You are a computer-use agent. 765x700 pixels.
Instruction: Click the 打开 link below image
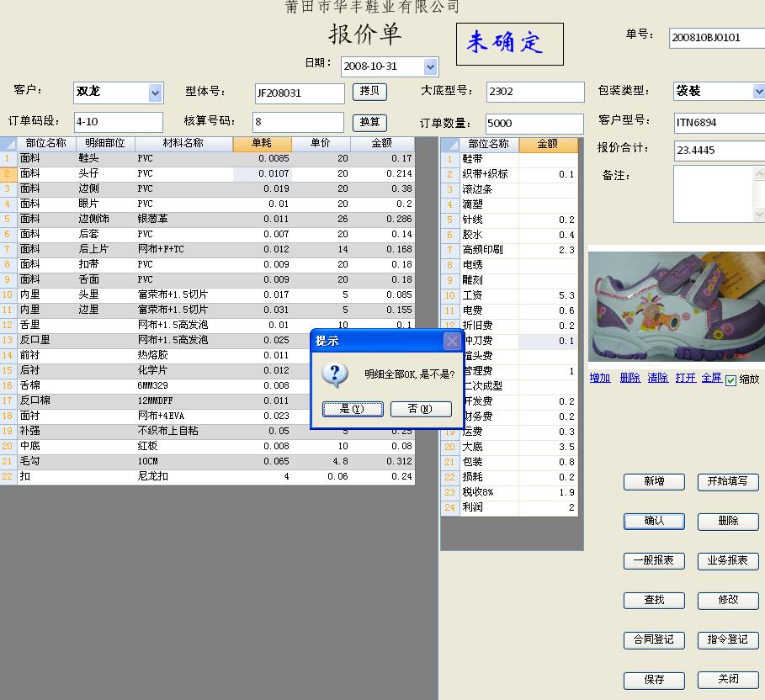(x=685, y=379)
